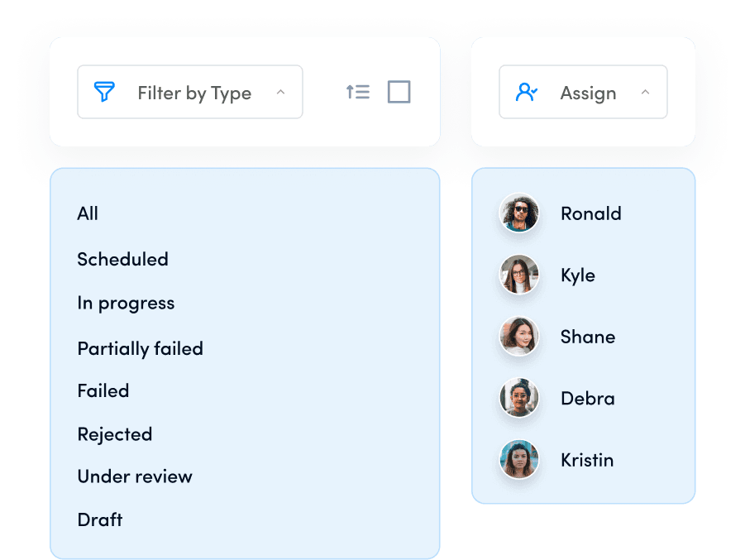
Task: Select the All filter option
Action: (x=88, y=213)
